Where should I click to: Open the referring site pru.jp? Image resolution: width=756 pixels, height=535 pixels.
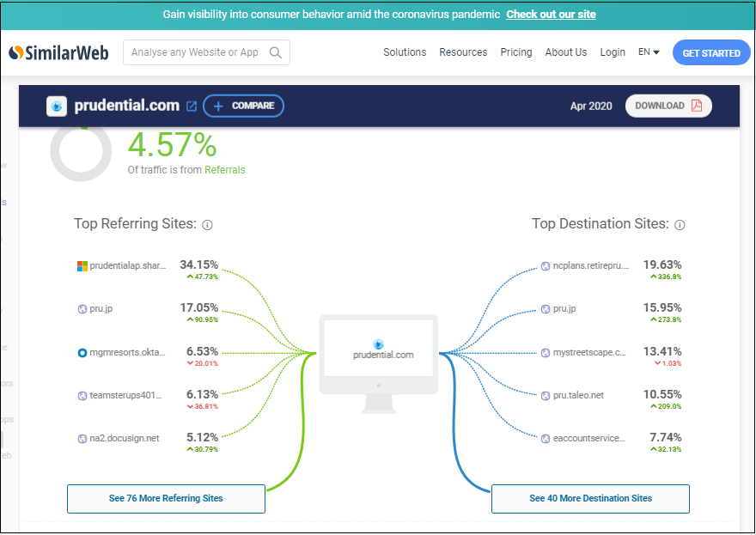101,309
